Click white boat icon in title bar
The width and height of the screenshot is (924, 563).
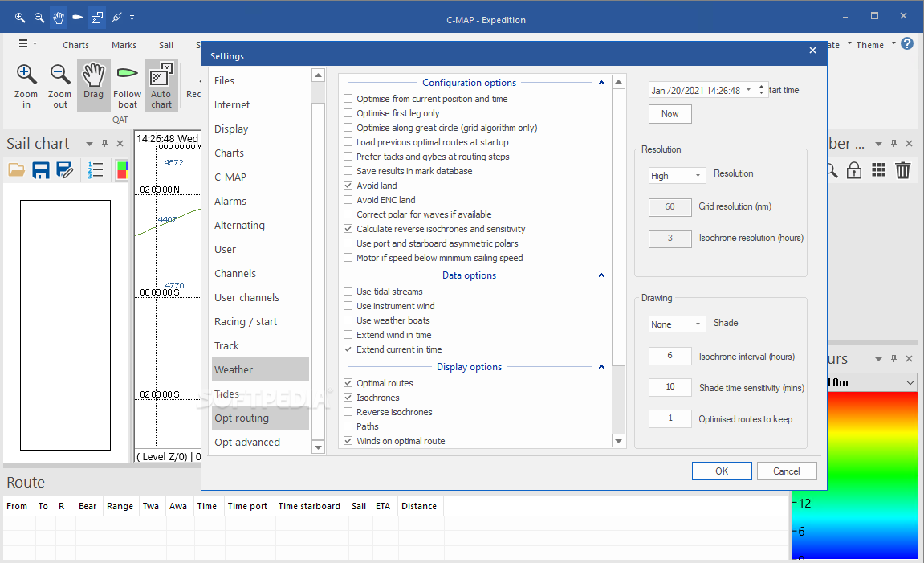coord(77,18)
